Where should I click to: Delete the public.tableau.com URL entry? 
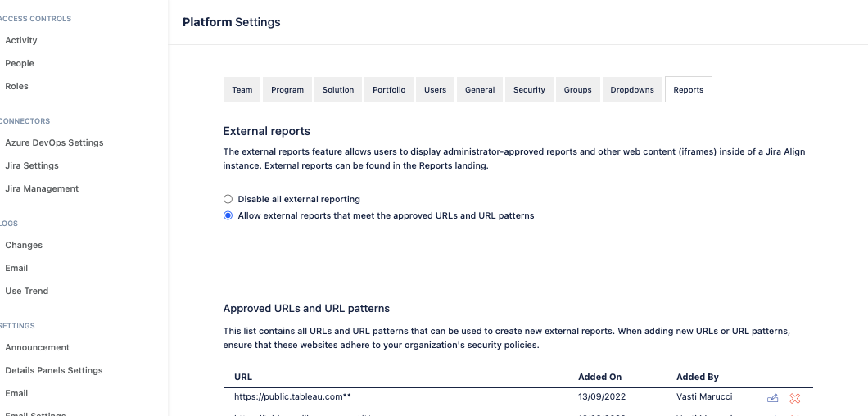[794, 399]
